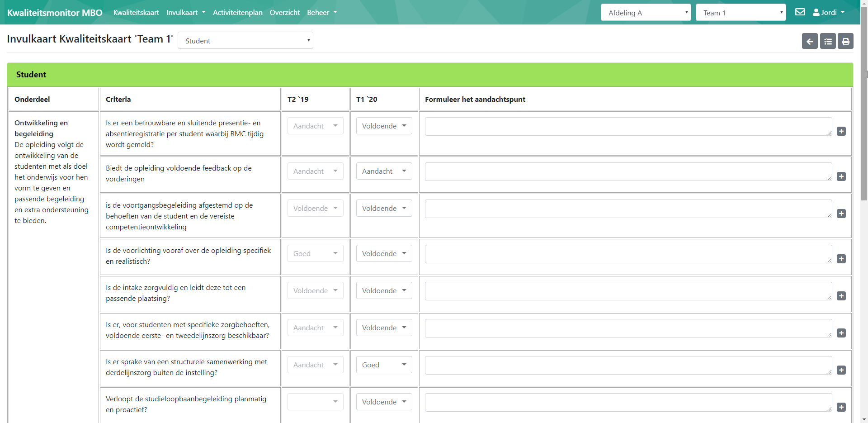Open the envelope messages icon
This screenshot has height=423, width=868.
pos(800,12)
